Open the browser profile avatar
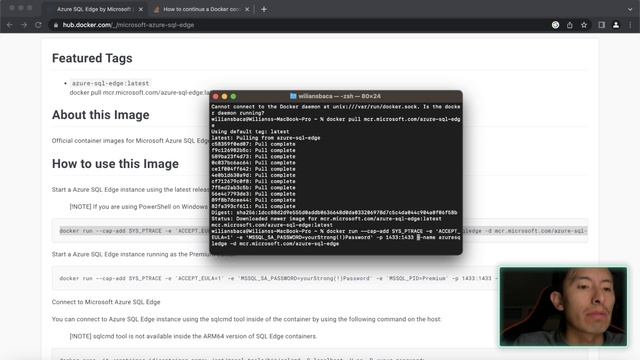The image size is (640, 360). pyautogui.click(x=616, y=25)
